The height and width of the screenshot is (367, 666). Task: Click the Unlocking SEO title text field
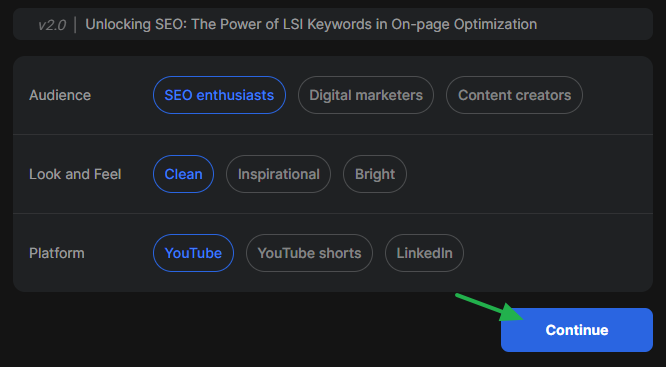point(333,24)
